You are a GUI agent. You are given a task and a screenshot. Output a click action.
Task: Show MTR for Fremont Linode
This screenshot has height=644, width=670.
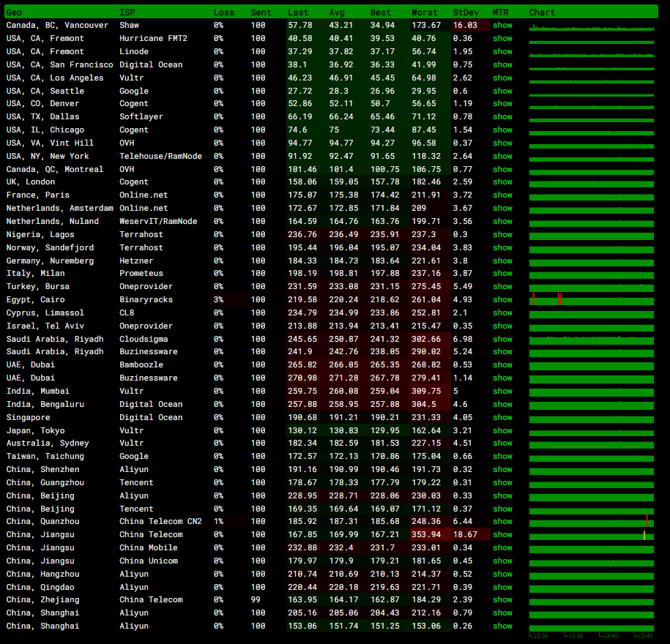click(x=502, y=52)
